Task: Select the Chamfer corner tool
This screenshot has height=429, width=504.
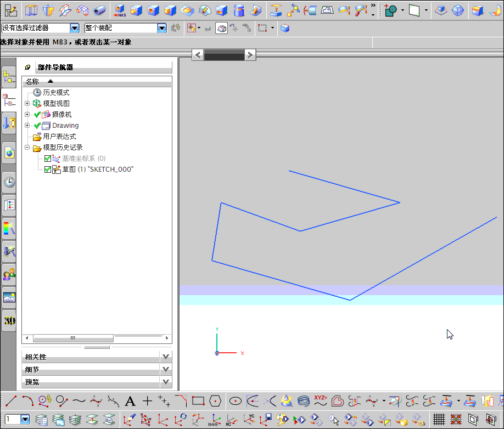Action: pos(181,401)
